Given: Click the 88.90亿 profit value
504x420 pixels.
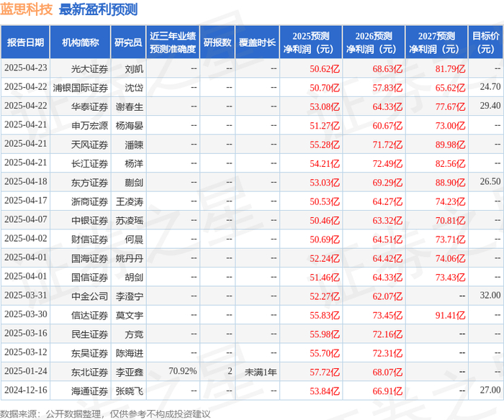Looking at the screenshot, I should pos(450,183).
